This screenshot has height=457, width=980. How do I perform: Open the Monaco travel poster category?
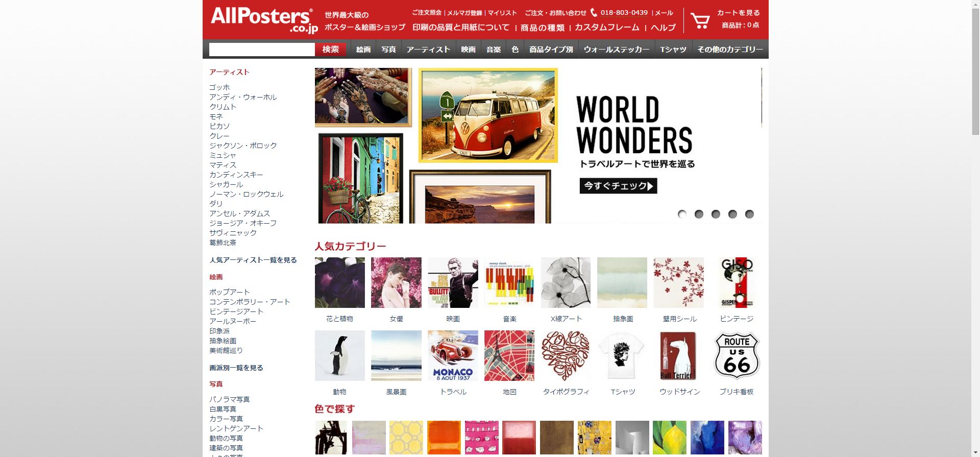453,355
